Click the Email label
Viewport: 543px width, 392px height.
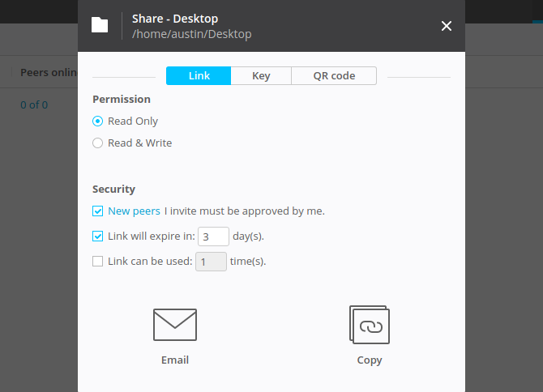(x=175, y=360)
